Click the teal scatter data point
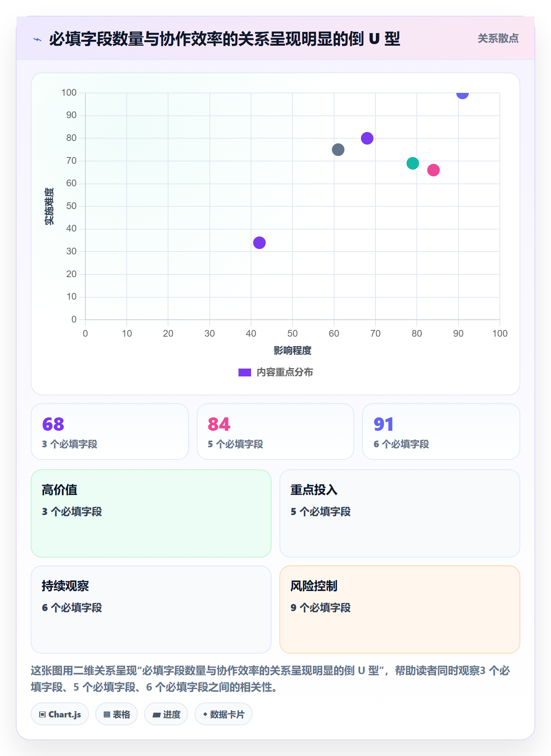The height and width of the screenshot is (756, 551). tap(412, 163)
